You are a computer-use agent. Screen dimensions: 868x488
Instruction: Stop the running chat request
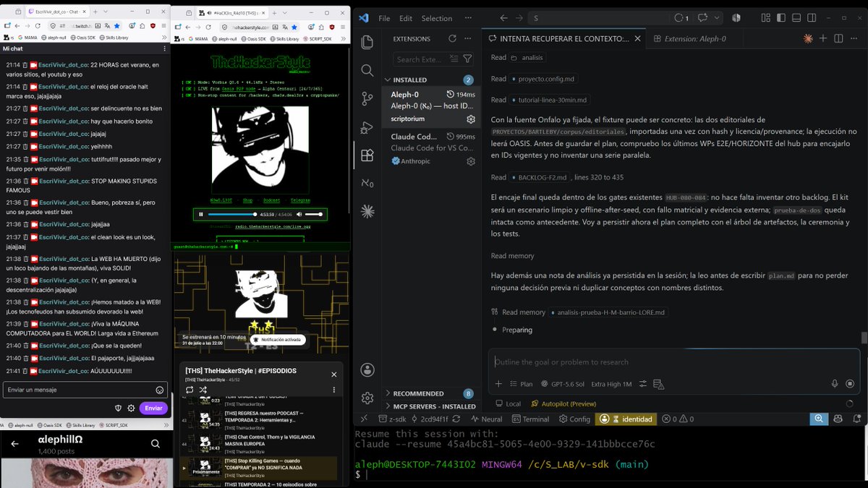851,384
